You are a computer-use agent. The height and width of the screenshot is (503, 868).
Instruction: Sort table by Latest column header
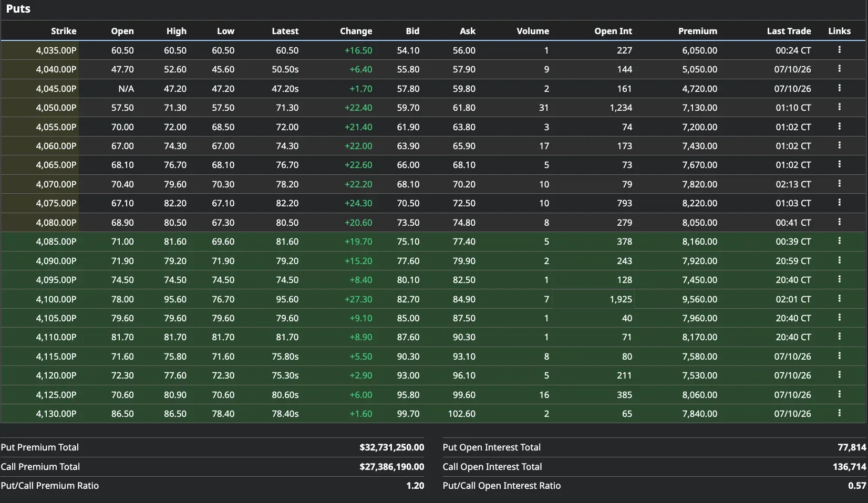[x=285, y=31]
